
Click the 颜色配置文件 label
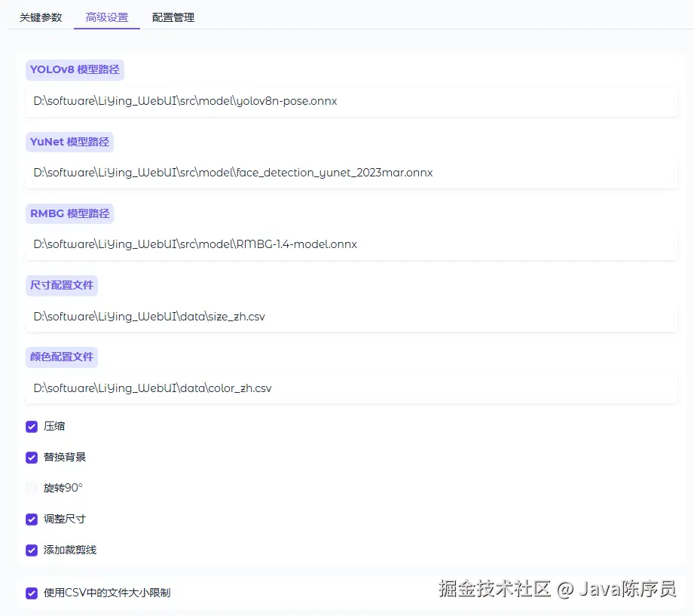click(x=62, y=357)
